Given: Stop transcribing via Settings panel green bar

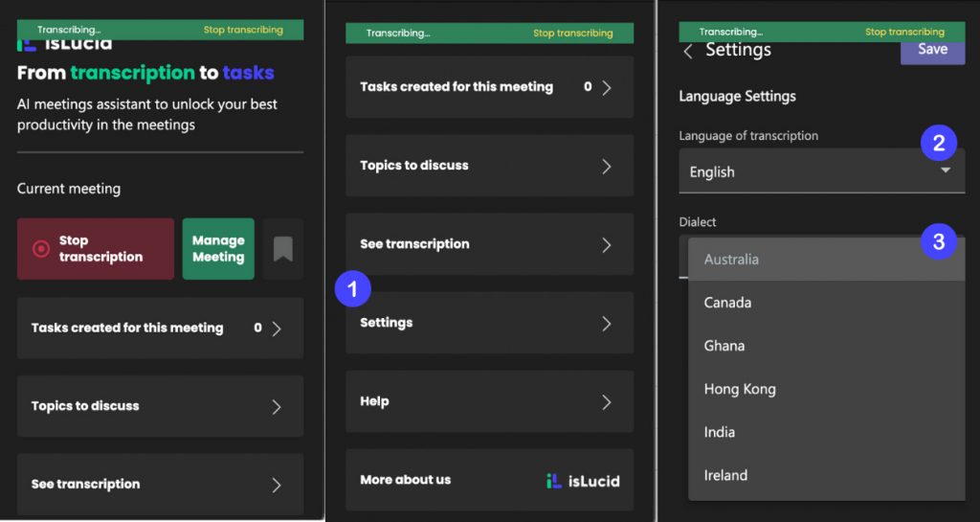Looking at the screenshot, I should coord(904,32).
